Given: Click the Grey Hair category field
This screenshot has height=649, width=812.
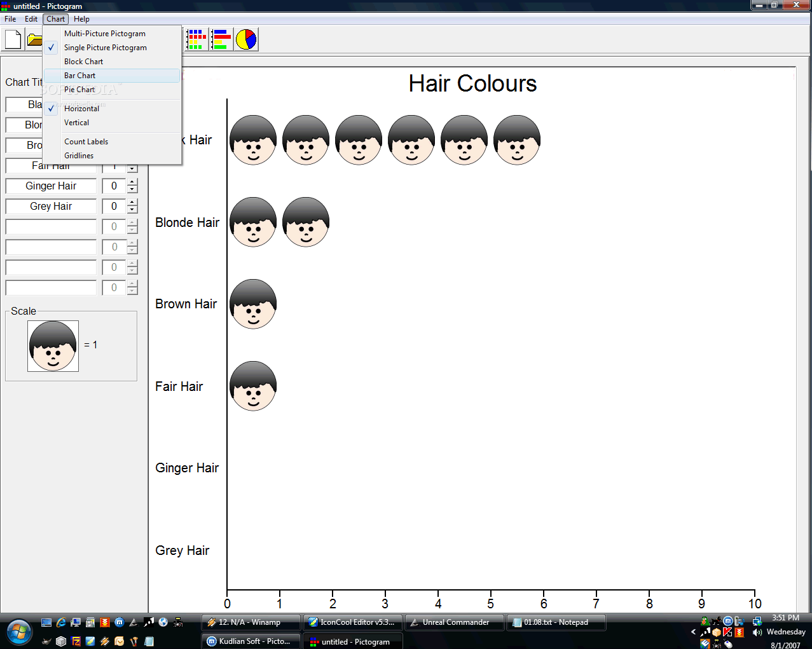Looking at the screenshot, I should [51, 207].
